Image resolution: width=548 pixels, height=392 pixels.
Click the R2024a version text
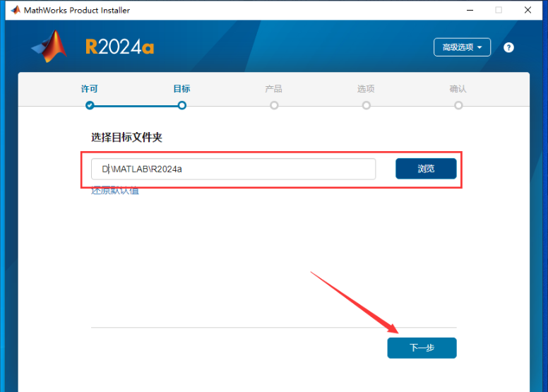tap(120, 47)
